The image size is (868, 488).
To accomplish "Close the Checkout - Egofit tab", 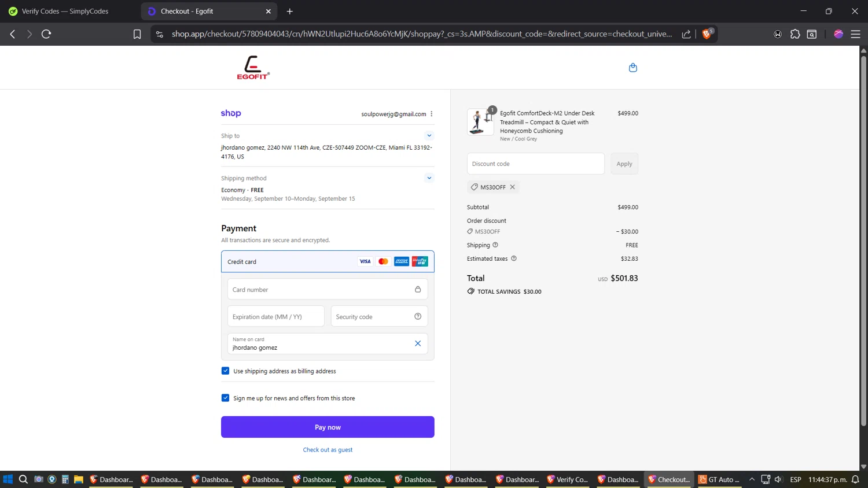I will pos(269,11).
